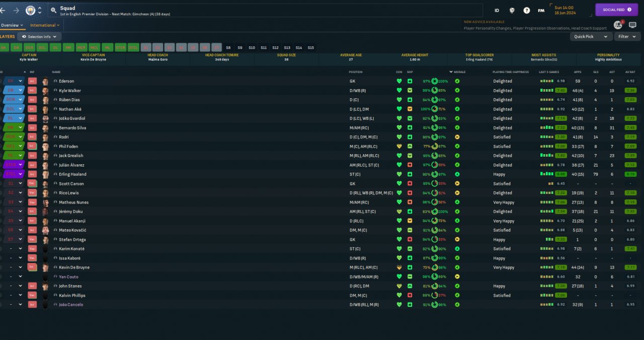644x340 pixels.
Task: Click Jérémy Doku's last 5 games bars
Action: tap(546, 212)
